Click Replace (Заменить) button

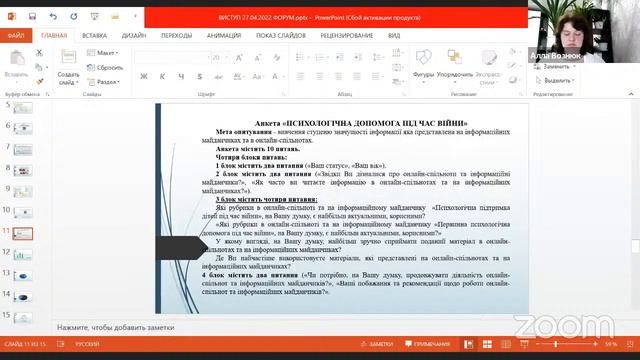(554, 66)
